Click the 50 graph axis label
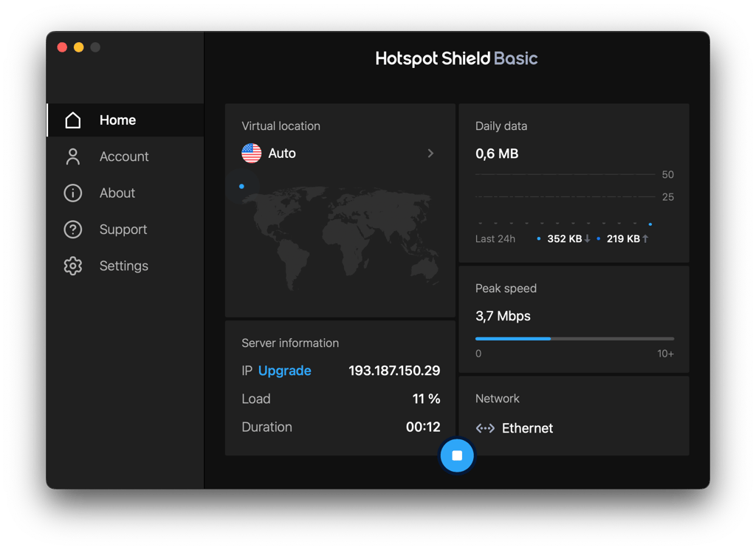The image size is (756, 550). tap(667, 174)
